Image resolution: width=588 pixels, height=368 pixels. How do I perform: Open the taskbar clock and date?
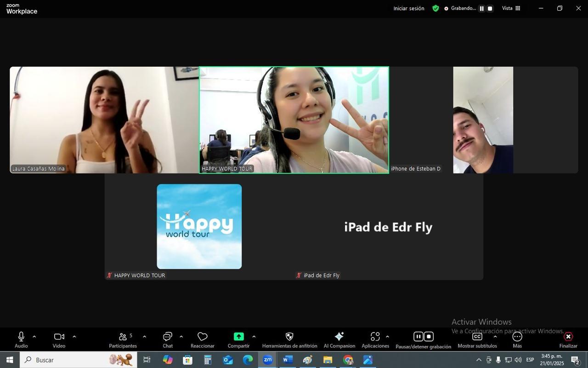(552, 360)
